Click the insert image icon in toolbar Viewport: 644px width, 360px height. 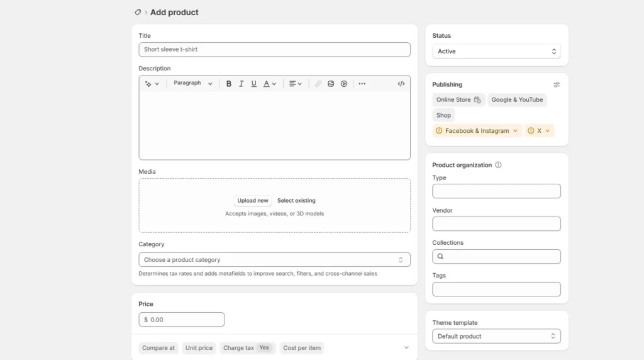[x=331, y=84]
